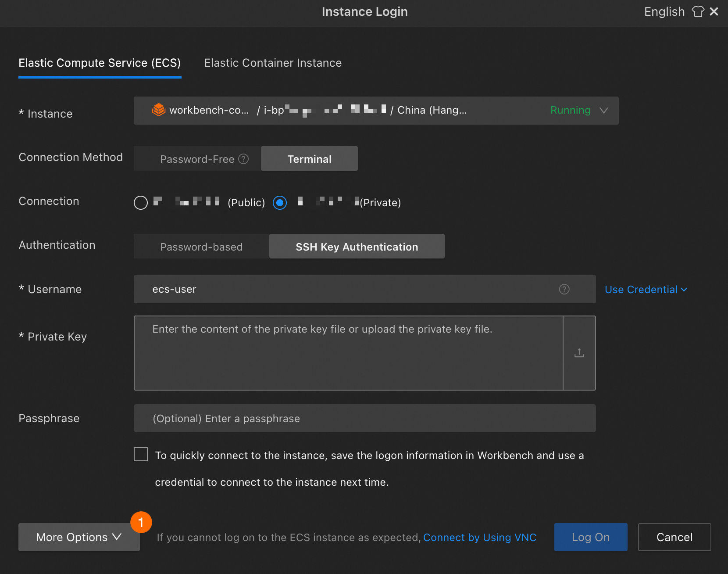Click the China (Hang... region text

(432, 110)
